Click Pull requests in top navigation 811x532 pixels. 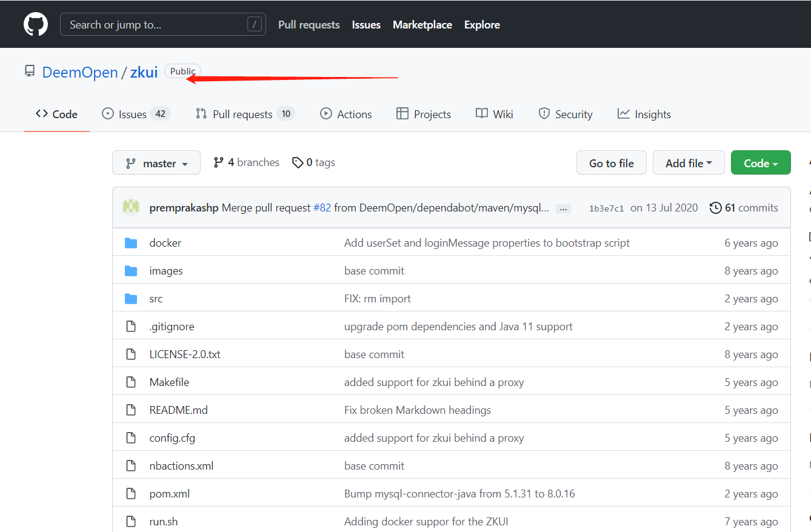(x=309, y=25)
